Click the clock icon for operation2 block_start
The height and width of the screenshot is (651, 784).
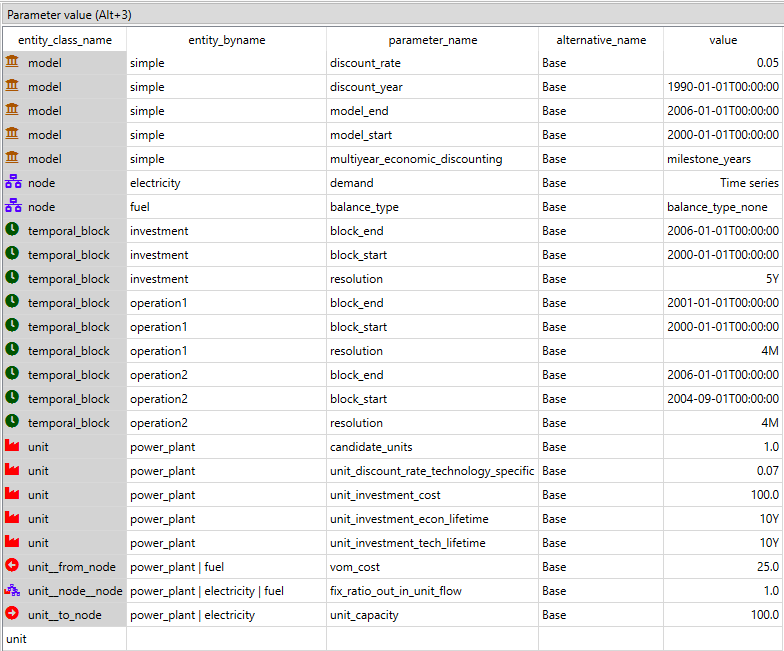point(12,398)
